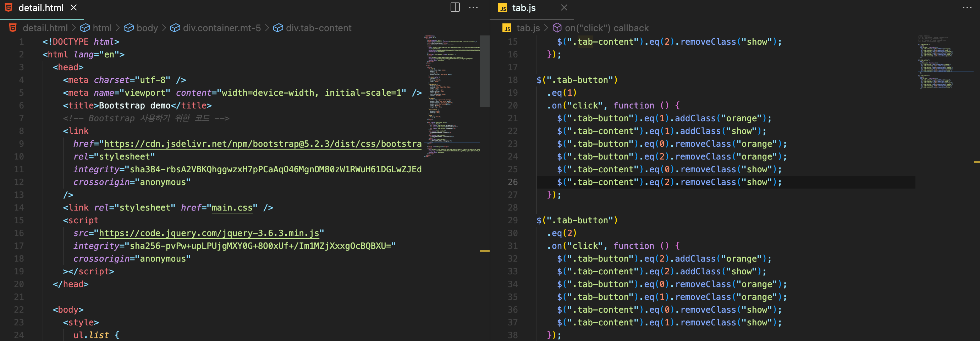The width and height of the screenshot is (980, 341).
Task: Open the jquery-3.6.3.min.js src link
Action: pyautogui.click(x=209, y=233)
